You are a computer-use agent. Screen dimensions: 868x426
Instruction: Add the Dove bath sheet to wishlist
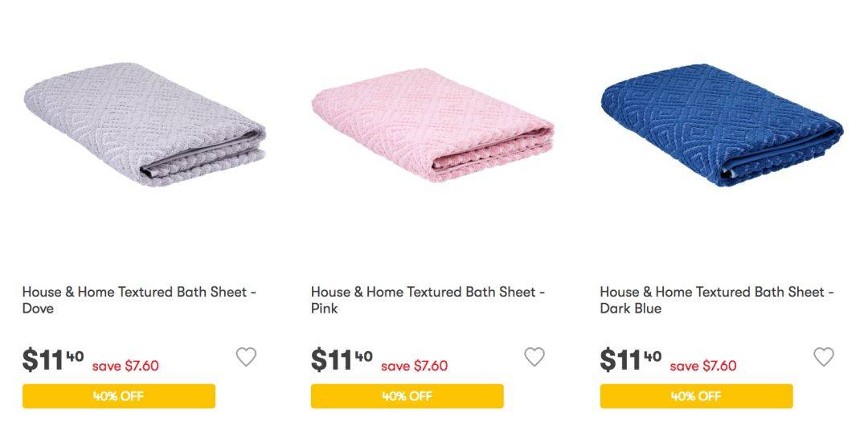click(x=246, y=357)
